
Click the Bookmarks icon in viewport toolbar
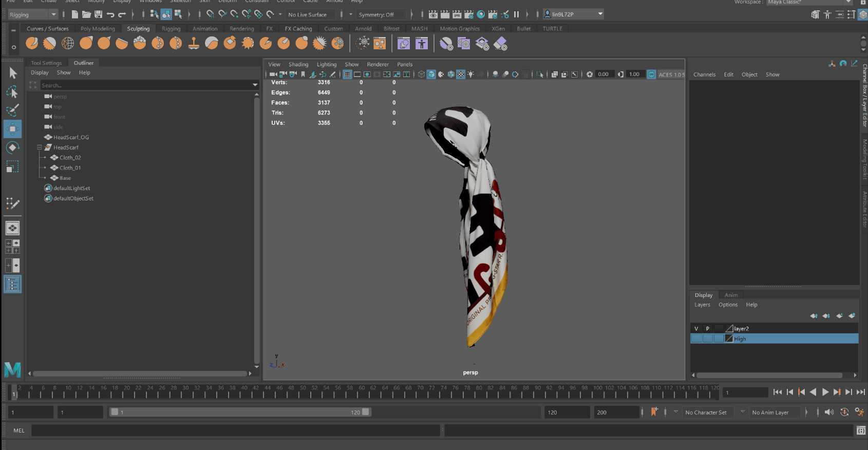point(303,74)
